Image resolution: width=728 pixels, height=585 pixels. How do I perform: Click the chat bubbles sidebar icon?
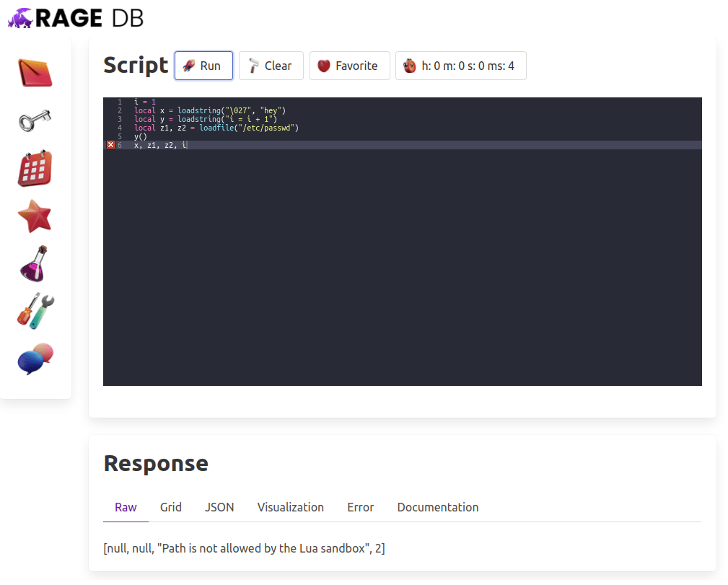(x=35, y=359)
